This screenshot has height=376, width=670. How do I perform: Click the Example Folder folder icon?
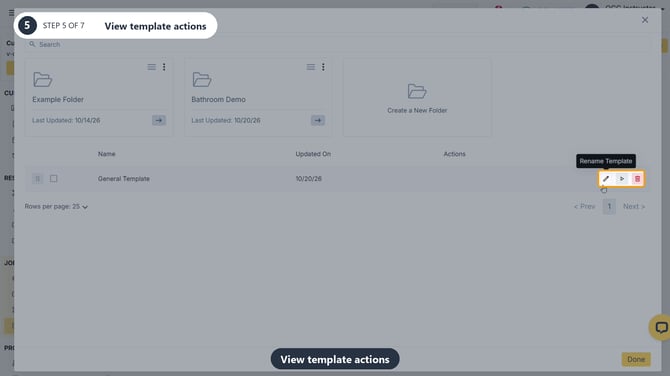43,79
